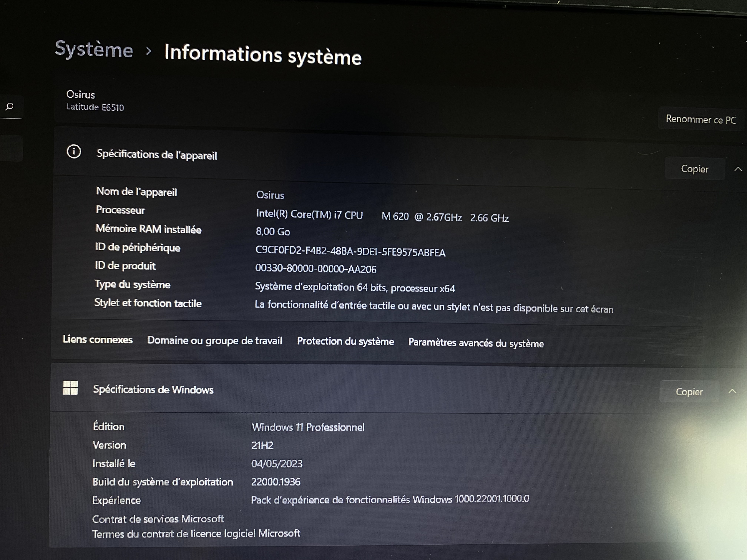Click the search icon in the sidebar
The width and height of the screenshot is (747, 560).
(10, 107)
